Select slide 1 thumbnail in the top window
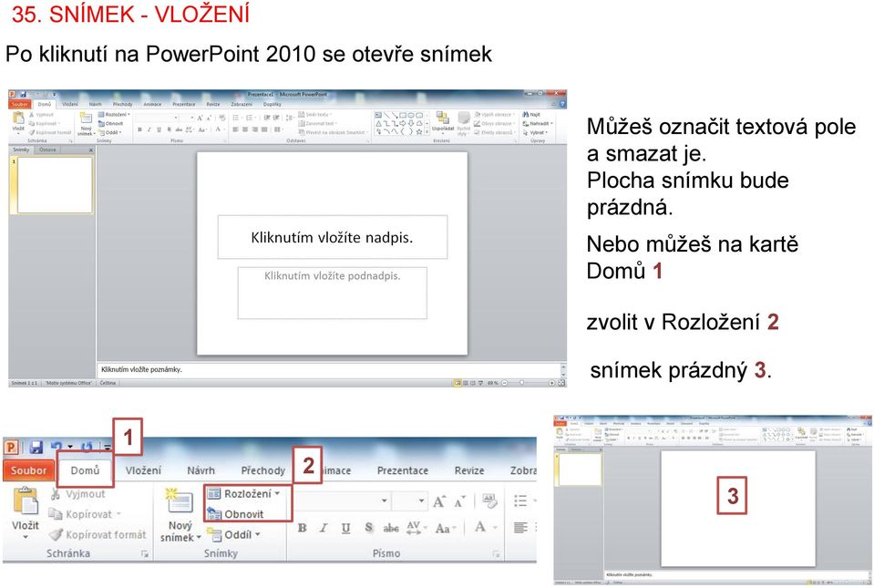This screenshot has width=874, height=588. pos(55,185)
